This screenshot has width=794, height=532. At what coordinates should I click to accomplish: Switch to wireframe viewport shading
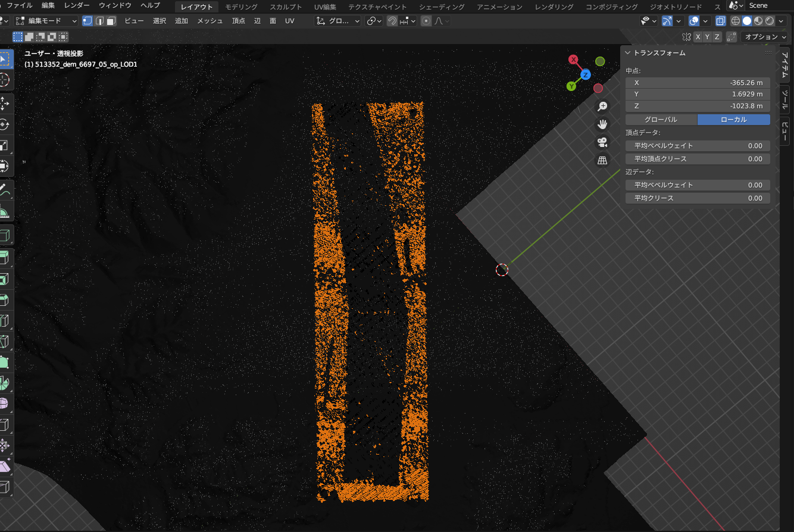pos(736,21)
